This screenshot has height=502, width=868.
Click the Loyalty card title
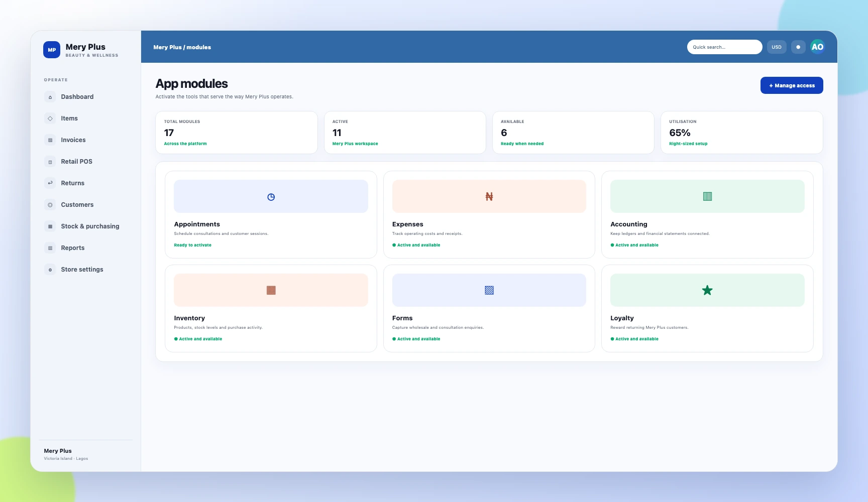tap(622, 318)
